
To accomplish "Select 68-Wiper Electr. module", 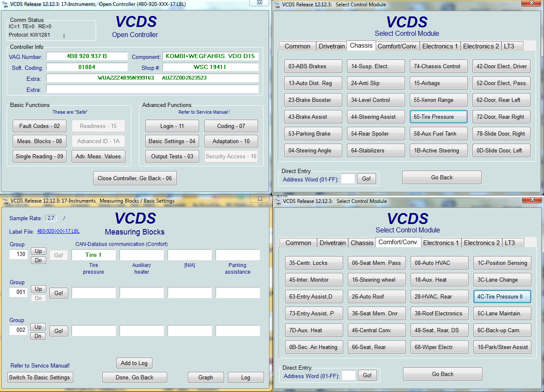I will pos(440,347).
